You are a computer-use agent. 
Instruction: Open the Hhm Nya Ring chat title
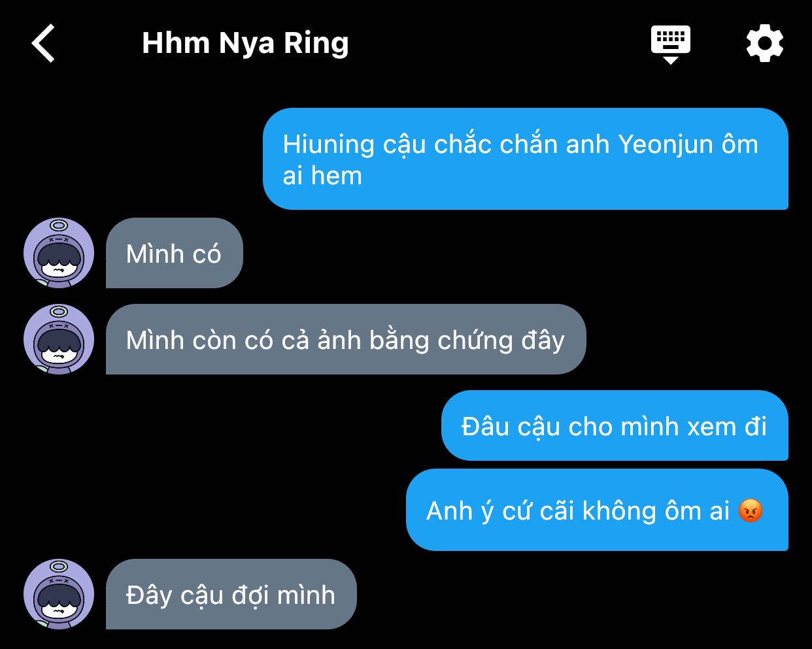[x=245, y=43]
